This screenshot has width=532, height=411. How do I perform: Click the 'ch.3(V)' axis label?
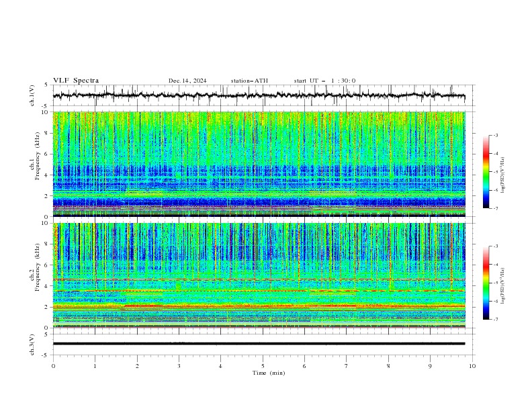point(32,345)
